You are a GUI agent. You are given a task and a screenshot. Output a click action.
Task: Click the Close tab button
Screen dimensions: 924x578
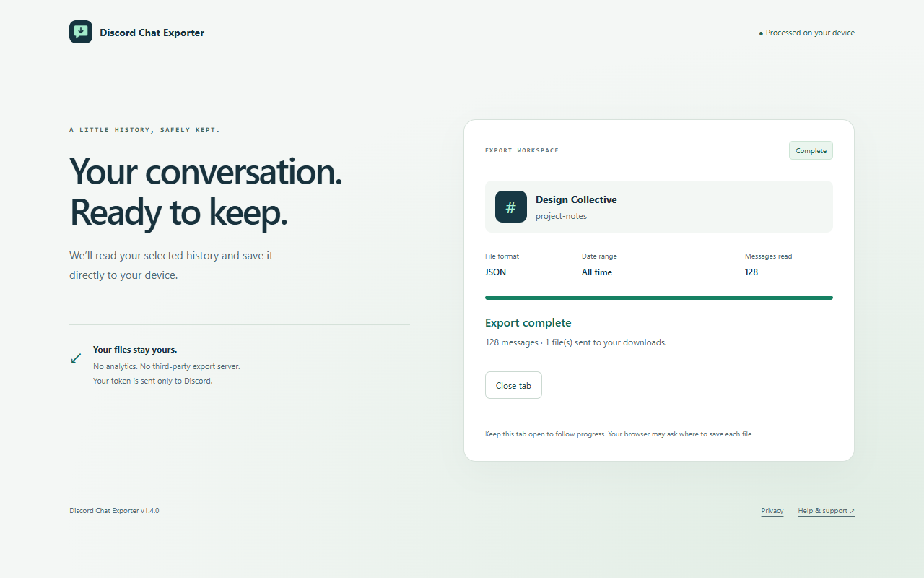click(513, 385)
